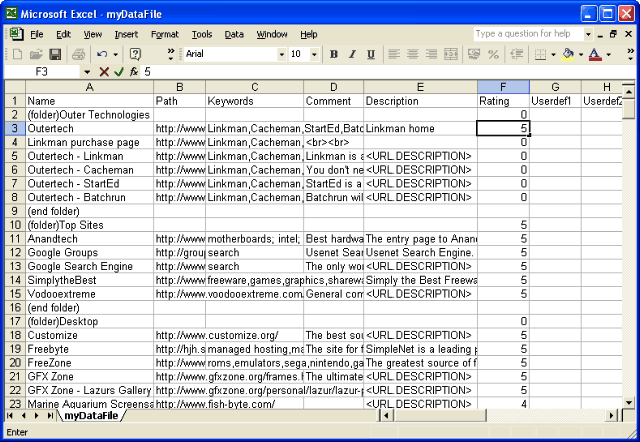
Task: Click the Insert Function fx icon
Action: click(x=133, y=72)
